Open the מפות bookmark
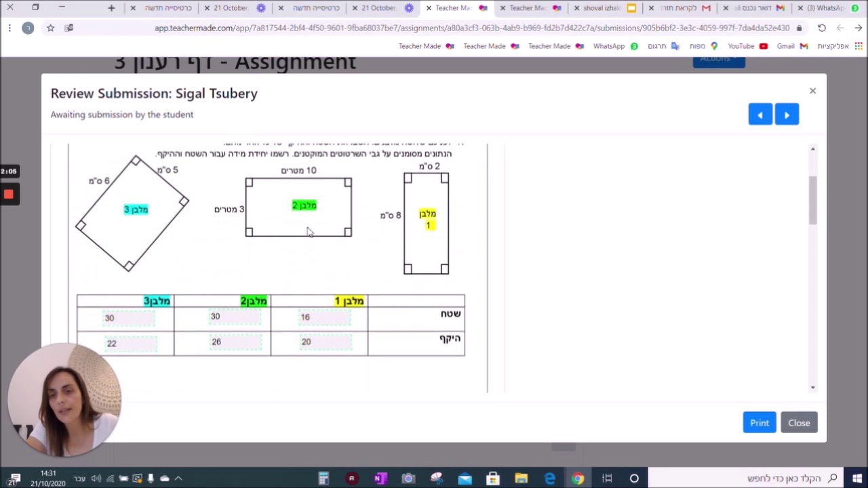 pyautogui.click(x=703, y=46)
